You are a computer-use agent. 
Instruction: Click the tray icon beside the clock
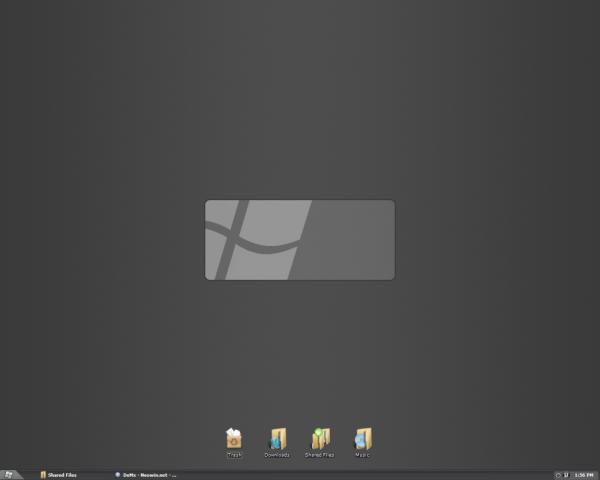pyautogui.click(x=566, y=475)
